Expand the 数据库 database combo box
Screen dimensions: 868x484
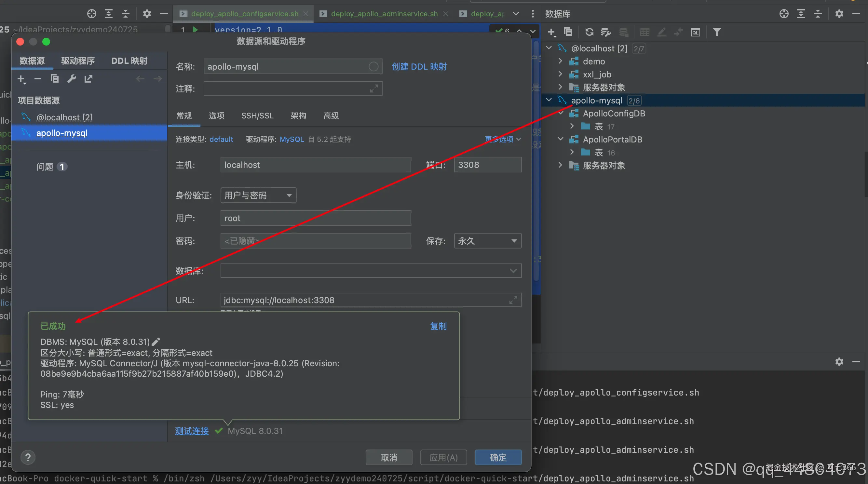click(x=513, y=271)
